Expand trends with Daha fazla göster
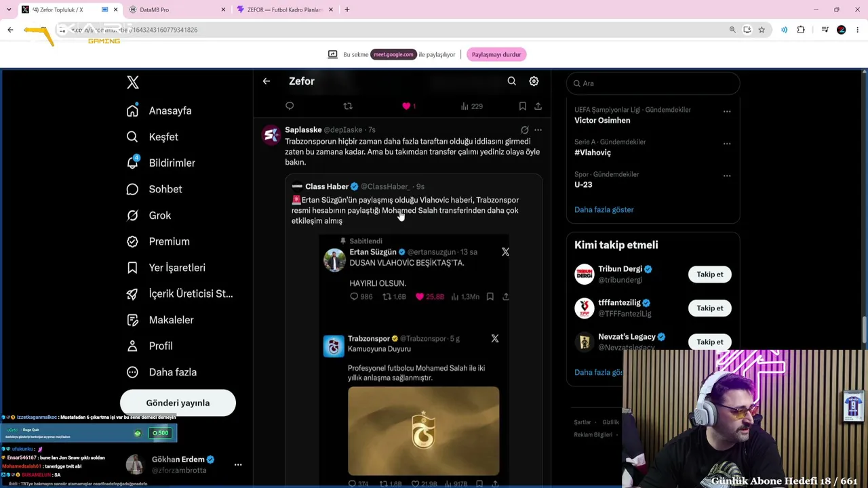 click(x=604, y=209)
